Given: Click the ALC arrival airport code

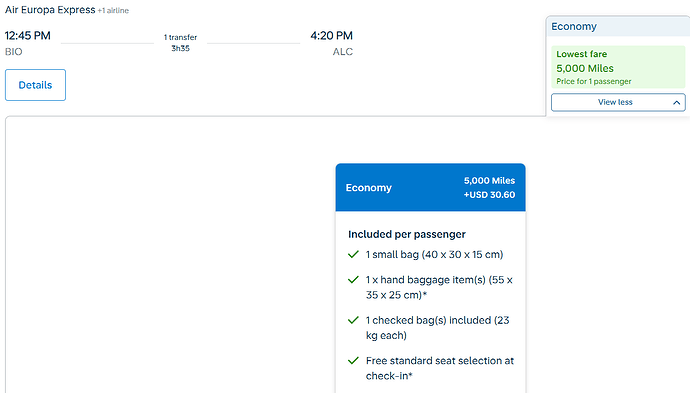Looking at the screenshot, I should (x=343, y=52).
